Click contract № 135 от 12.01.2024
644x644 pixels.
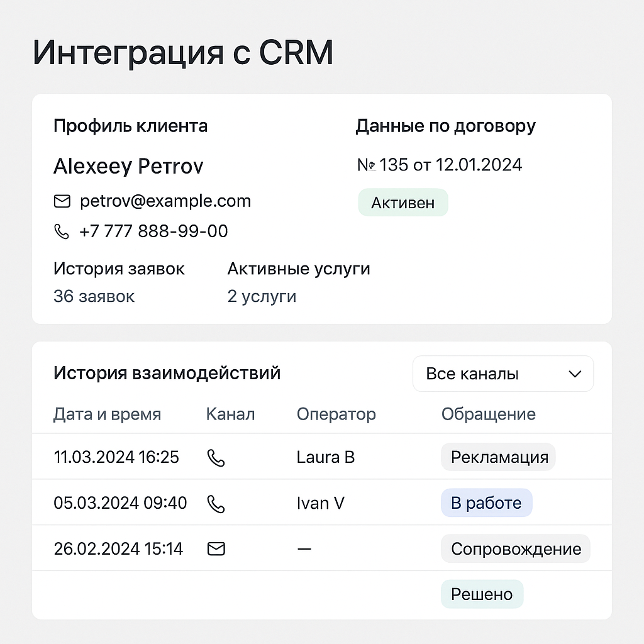440,165
